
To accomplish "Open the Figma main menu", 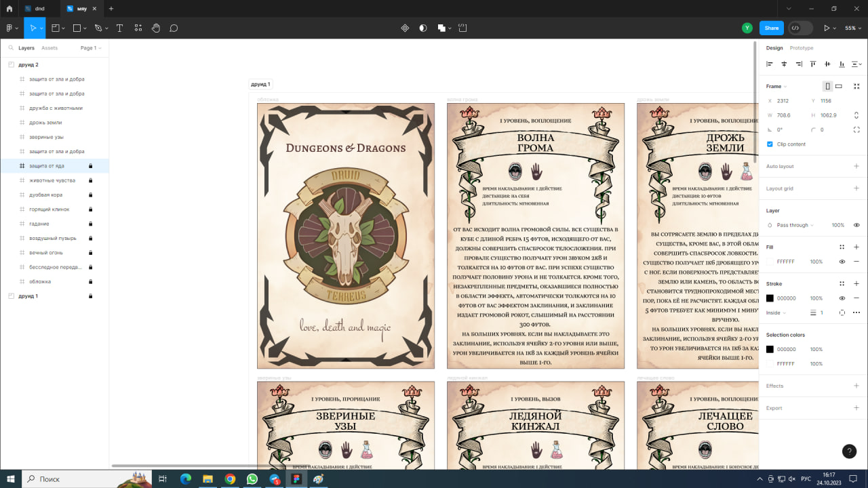I will 12,28.
